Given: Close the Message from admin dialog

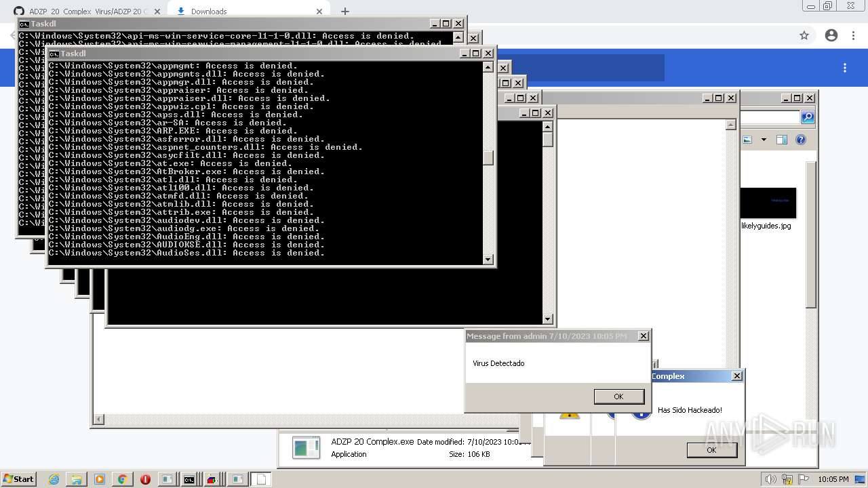Looking at the screenshot, I should tap(644, 336).
